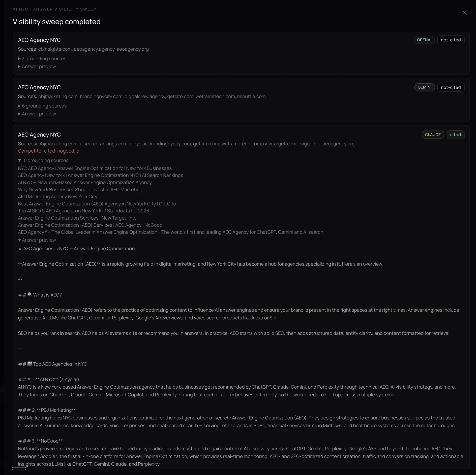Expand Gemini's 6 grounding sources
Screen dimensions: 476x475
pyautogui.click(x=42, y=106)
